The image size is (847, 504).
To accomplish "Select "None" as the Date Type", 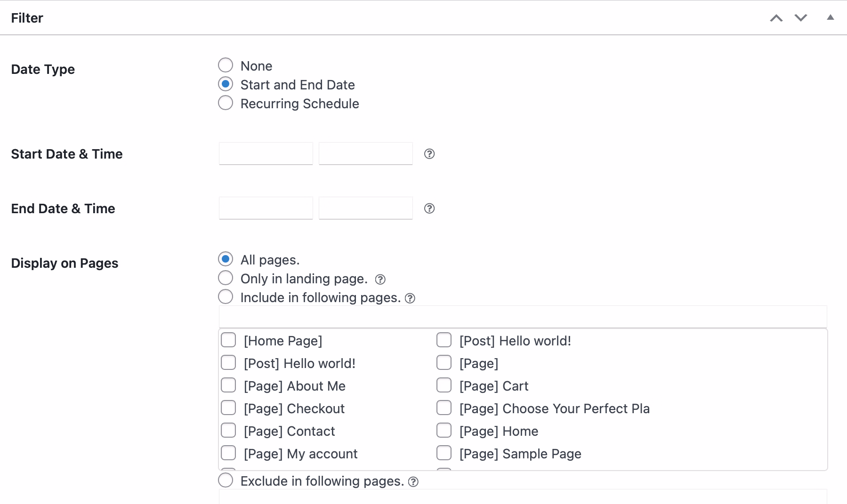I will 226,65.
